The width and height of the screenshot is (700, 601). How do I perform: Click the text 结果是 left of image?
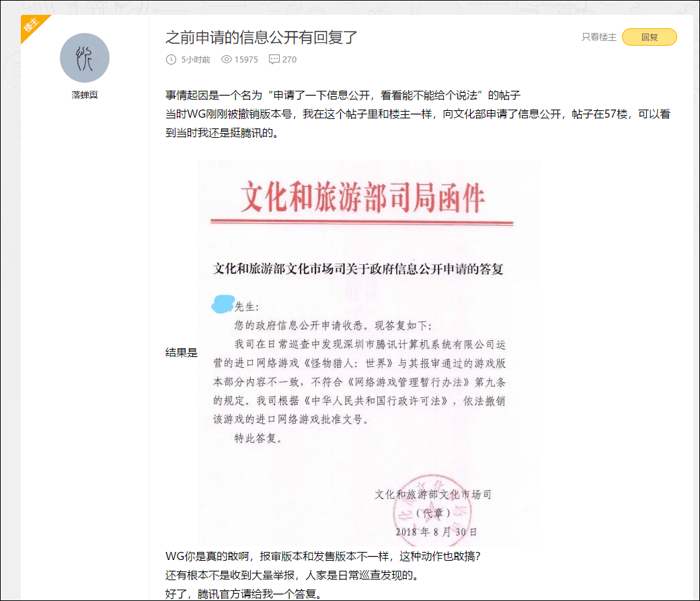click(182, 352)
